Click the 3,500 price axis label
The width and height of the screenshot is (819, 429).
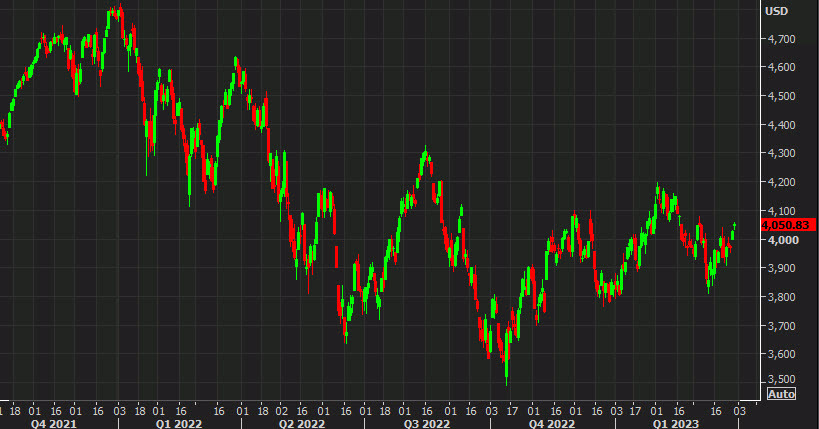[781, 379]
